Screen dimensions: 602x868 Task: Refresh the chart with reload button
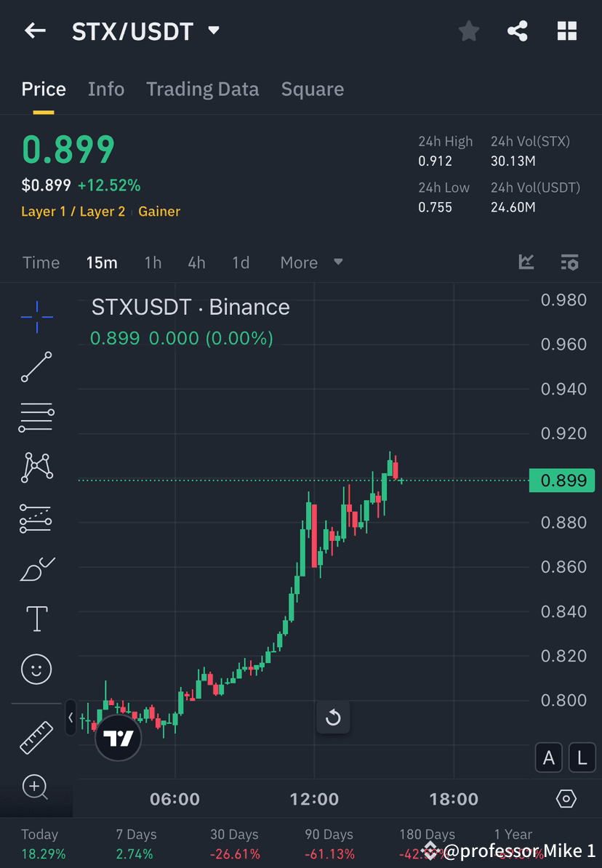(333, 717)
